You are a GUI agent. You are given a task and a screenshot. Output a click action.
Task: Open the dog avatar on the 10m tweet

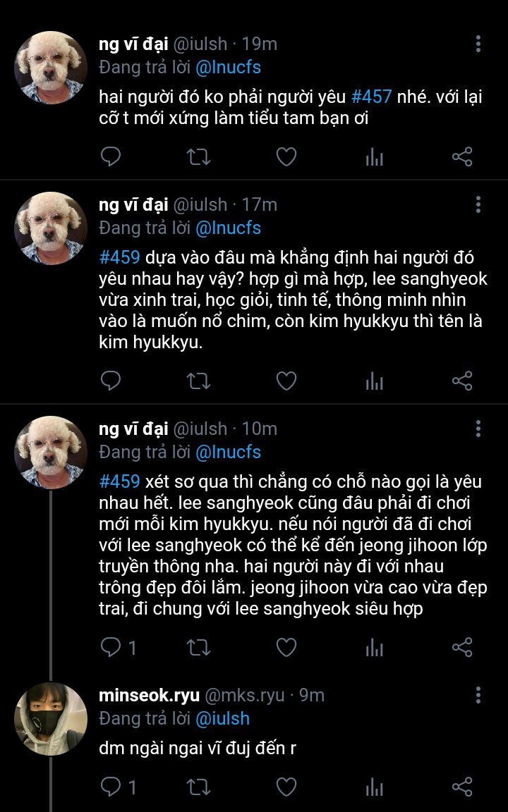click(x=51, y=453)
